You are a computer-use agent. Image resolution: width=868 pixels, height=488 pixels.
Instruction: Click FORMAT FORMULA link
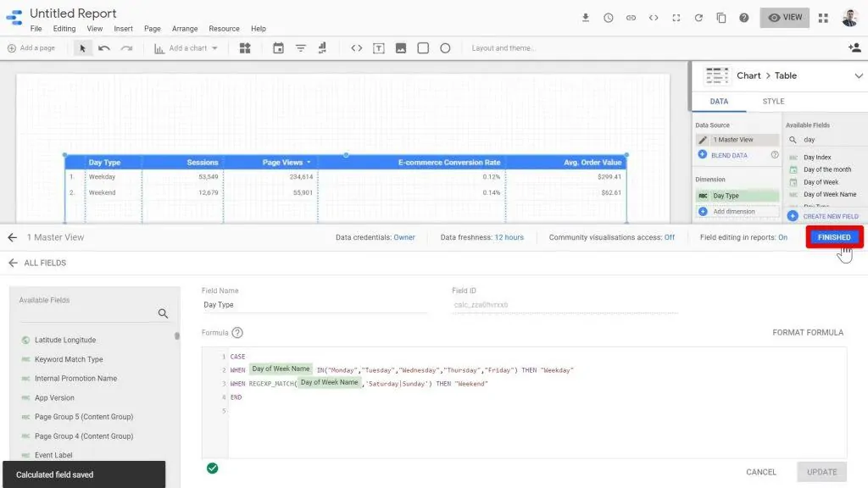808,333
